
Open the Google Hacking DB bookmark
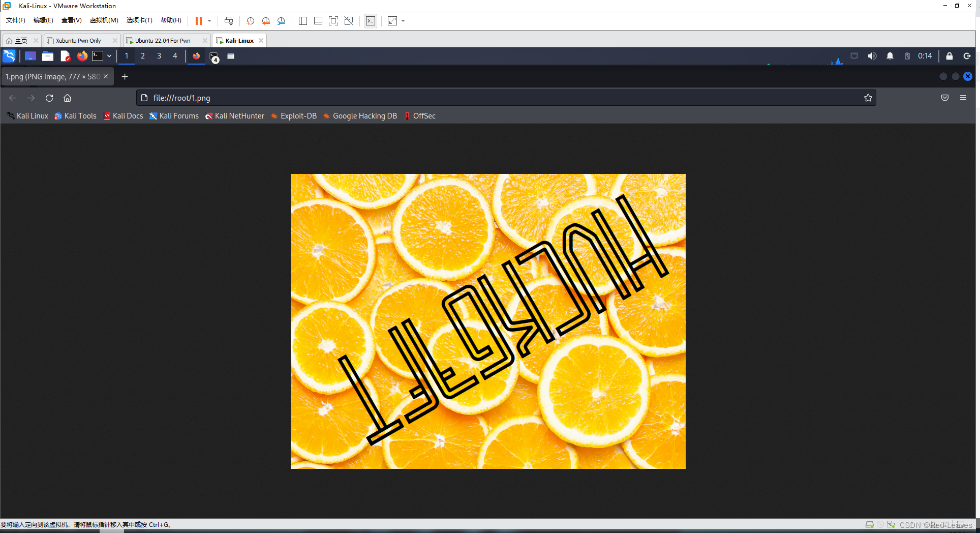point(360,116)
